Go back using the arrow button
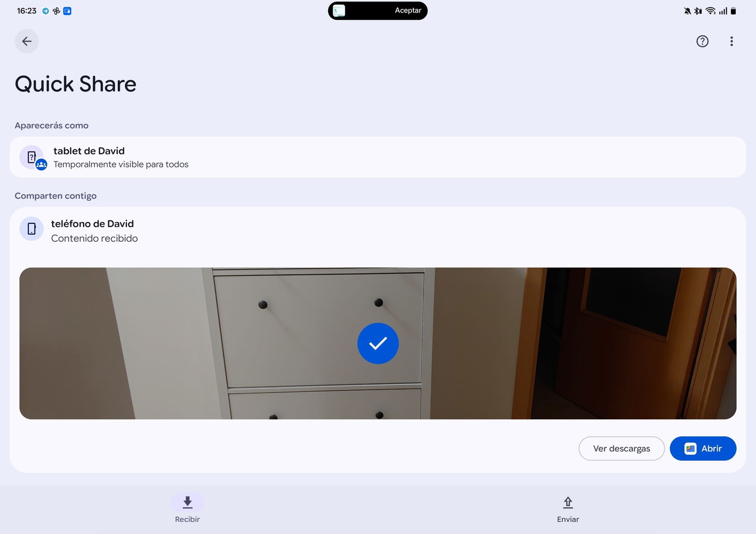Viewport: 756px width, 534px height. (x=26, y=41)
